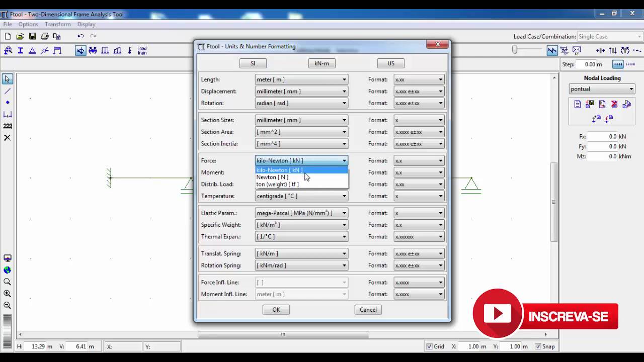
Task: Select the Newton [ N ] option
Action: click(x=301, y=177)
